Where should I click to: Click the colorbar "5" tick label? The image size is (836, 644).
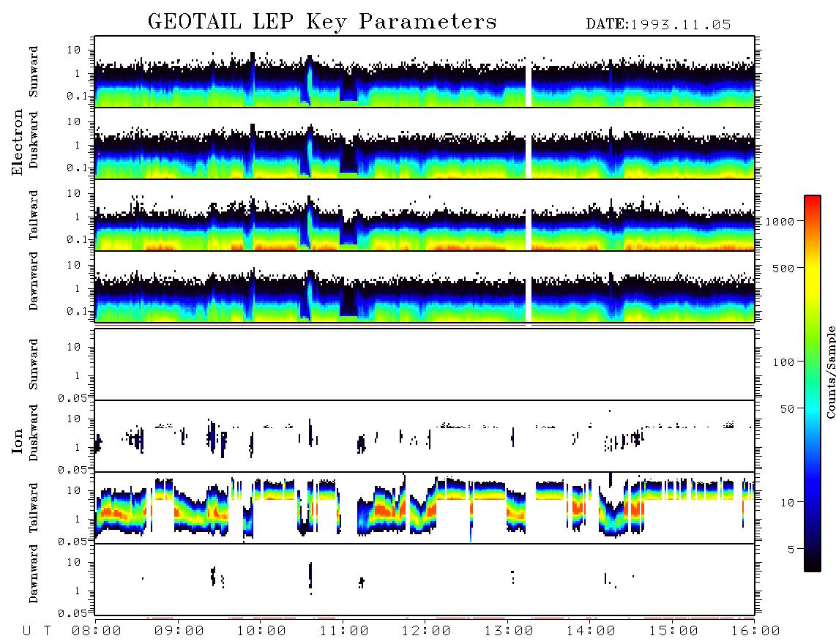click(791, 550)
